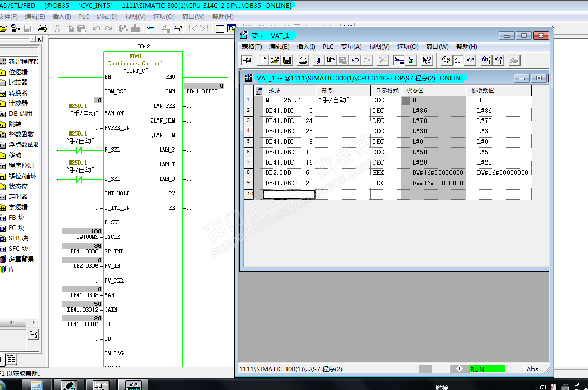
Task: Select row header number 5 in VAT table
Action: [x=249, y=142]
